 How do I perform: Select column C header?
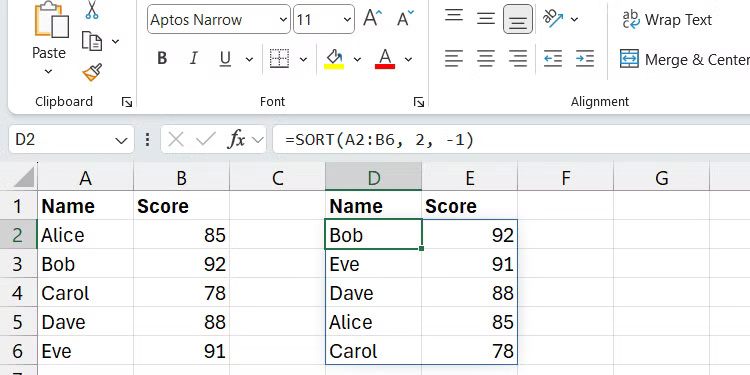277,178
